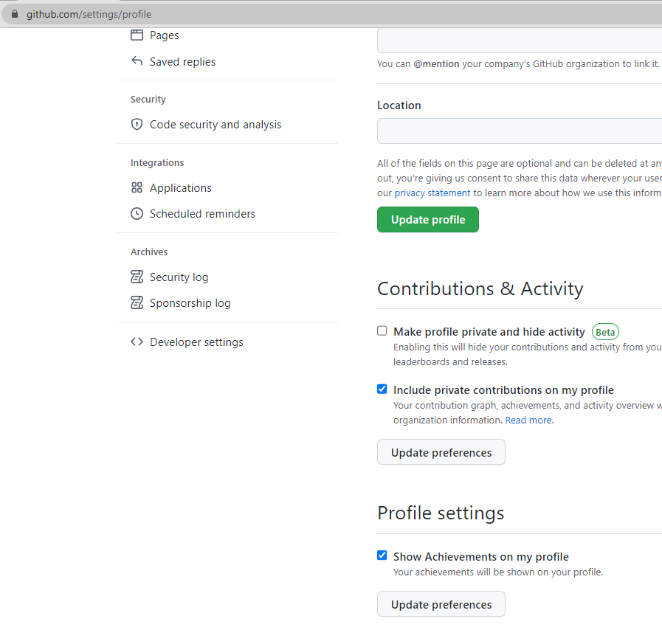Click the log icon beside Security log
The image size is (662, 644).
pyautogui.click(x=137, y=277)
